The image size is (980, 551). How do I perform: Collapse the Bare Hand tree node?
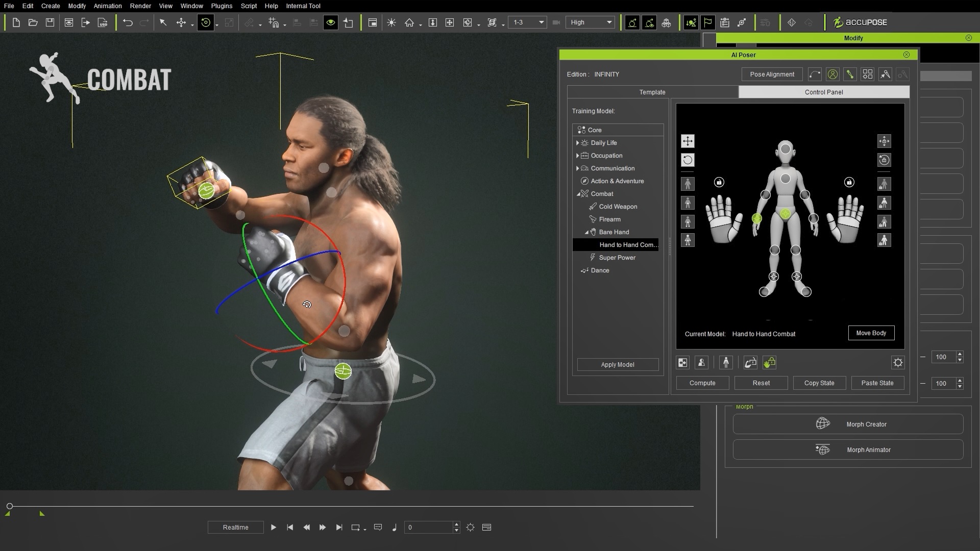(x=586, y=232)
